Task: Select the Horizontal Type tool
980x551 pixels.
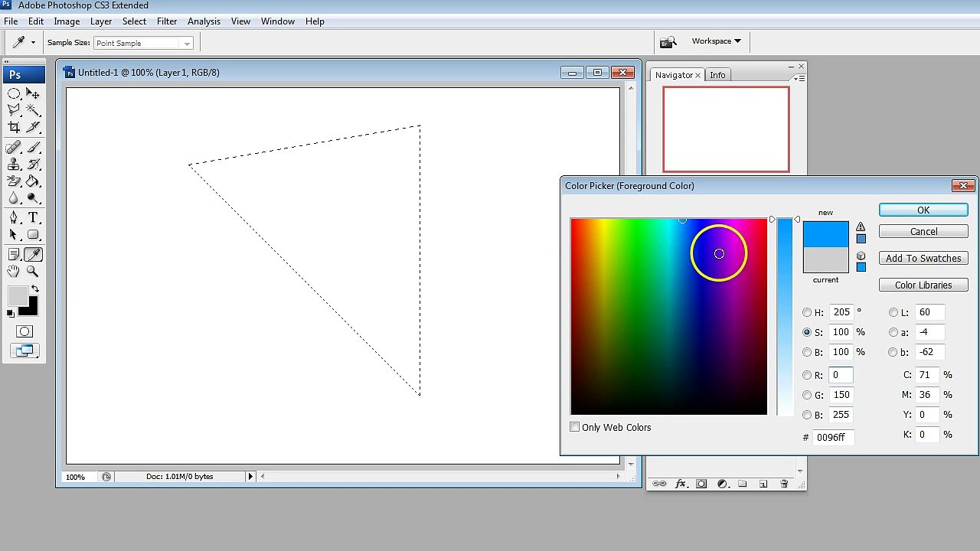Action: (33, 218)
